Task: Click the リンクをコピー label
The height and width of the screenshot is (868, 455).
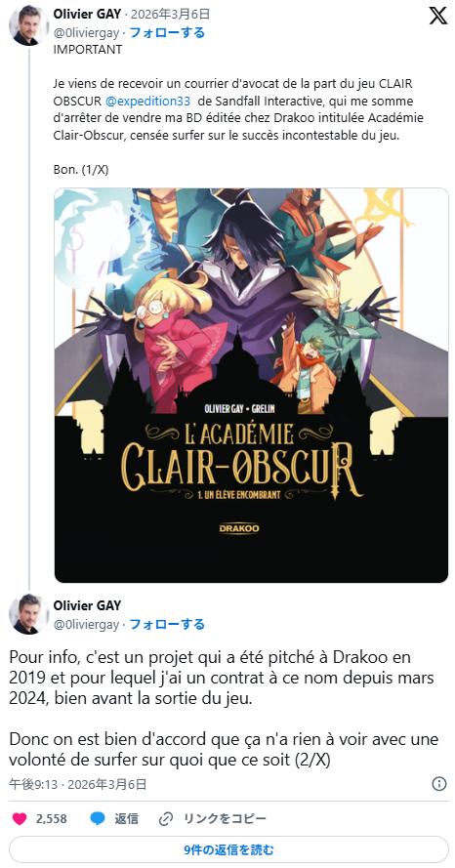Action: pyautogui.click(x=225, y=819)
